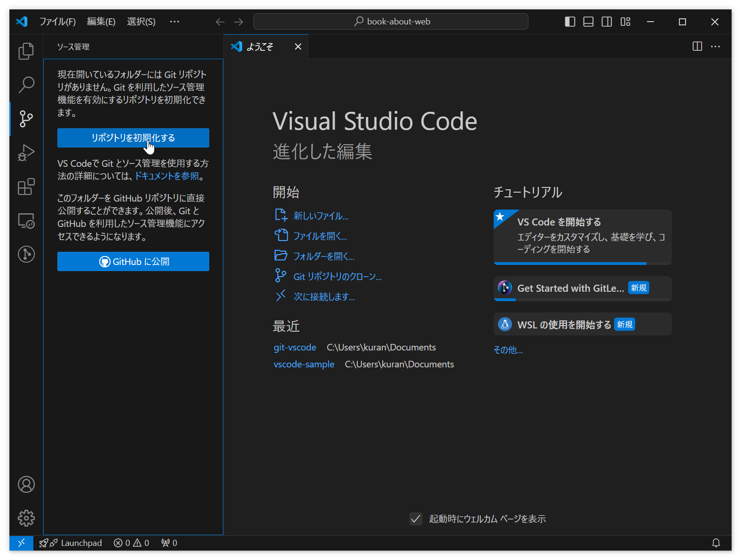Click リポジトリを初期化する button

pos(133,138)
